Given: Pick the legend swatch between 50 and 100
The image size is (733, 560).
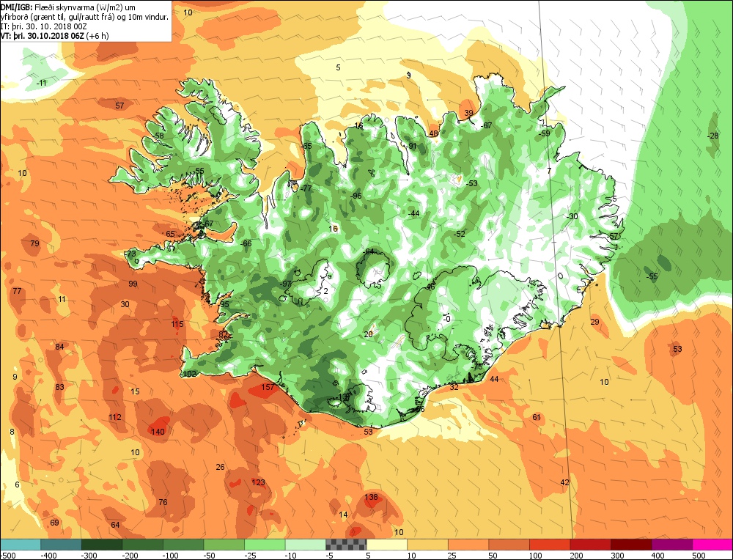Looking at the screenshot, I should click(x=509, y=545).
